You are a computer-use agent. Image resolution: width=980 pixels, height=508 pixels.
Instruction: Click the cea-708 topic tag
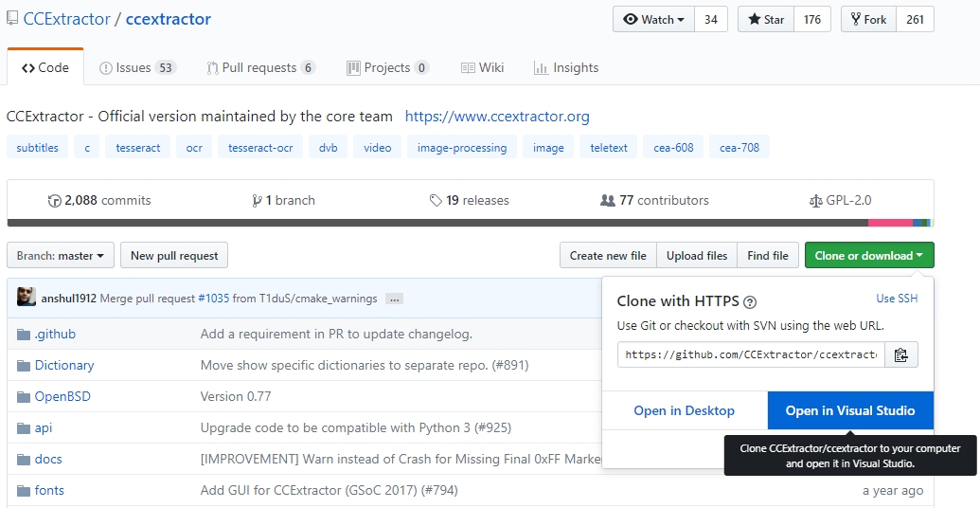(739, 148)
